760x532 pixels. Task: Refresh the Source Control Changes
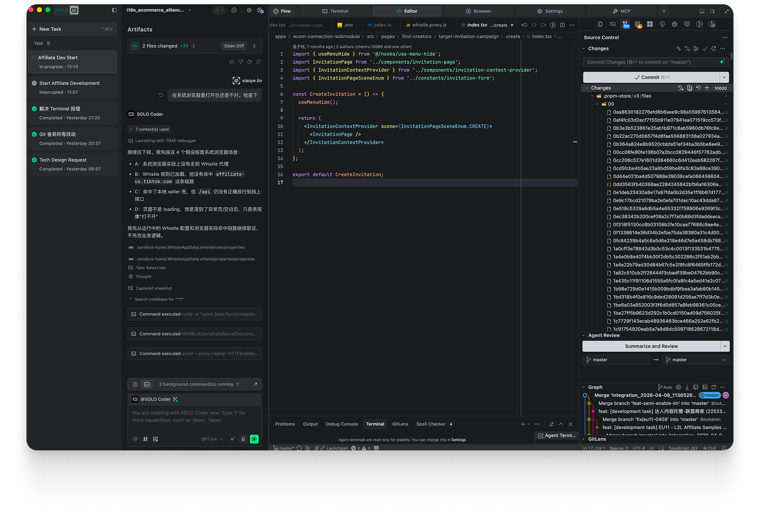713,49
